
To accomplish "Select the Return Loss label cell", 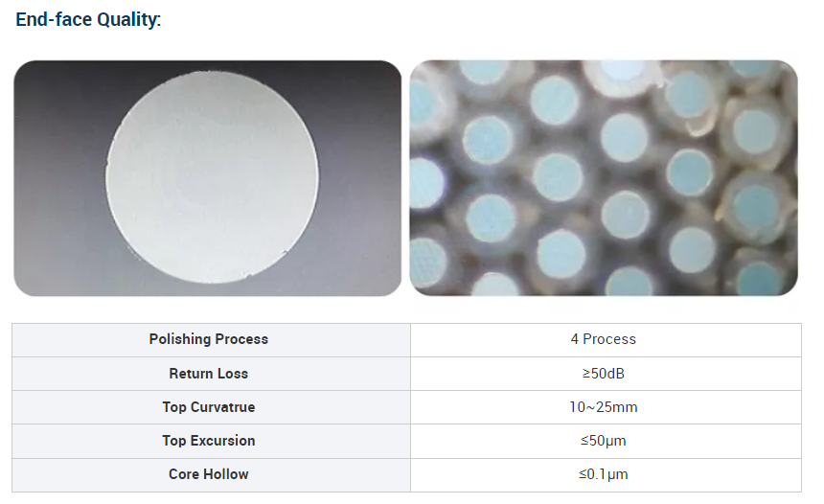I will pos(209,374).
